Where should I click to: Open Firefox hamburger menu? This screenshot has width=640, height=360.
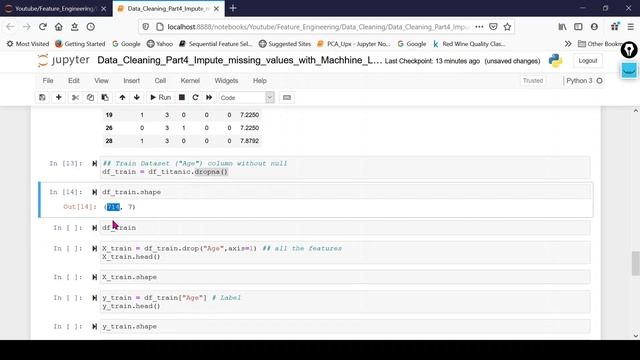click(x=631, y=27)
